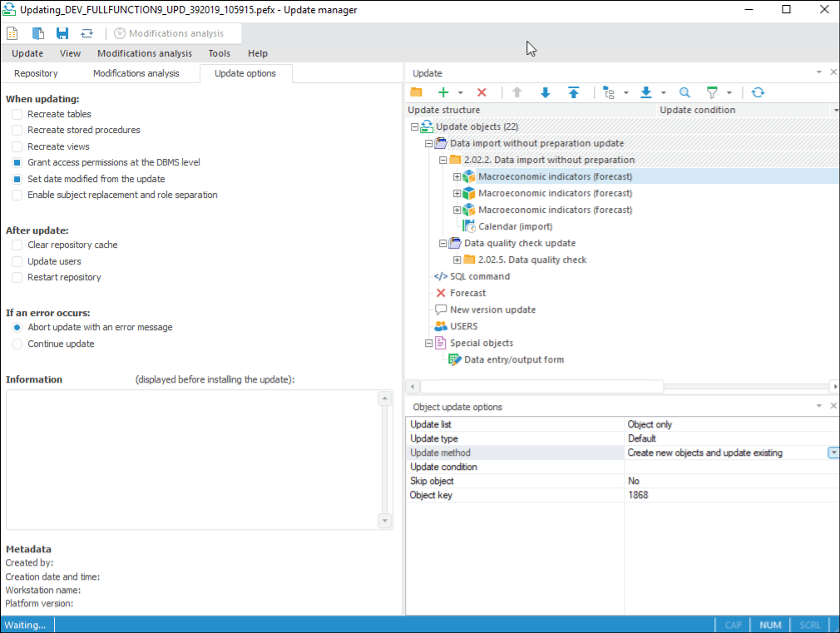Enable subject replacement and role separation checkbox

point(17,195)
